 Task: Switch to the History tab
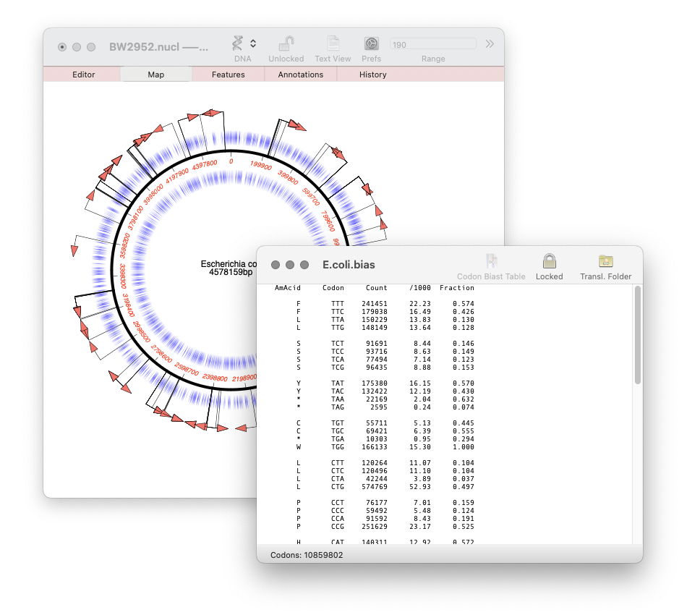(x=372, y=75)
